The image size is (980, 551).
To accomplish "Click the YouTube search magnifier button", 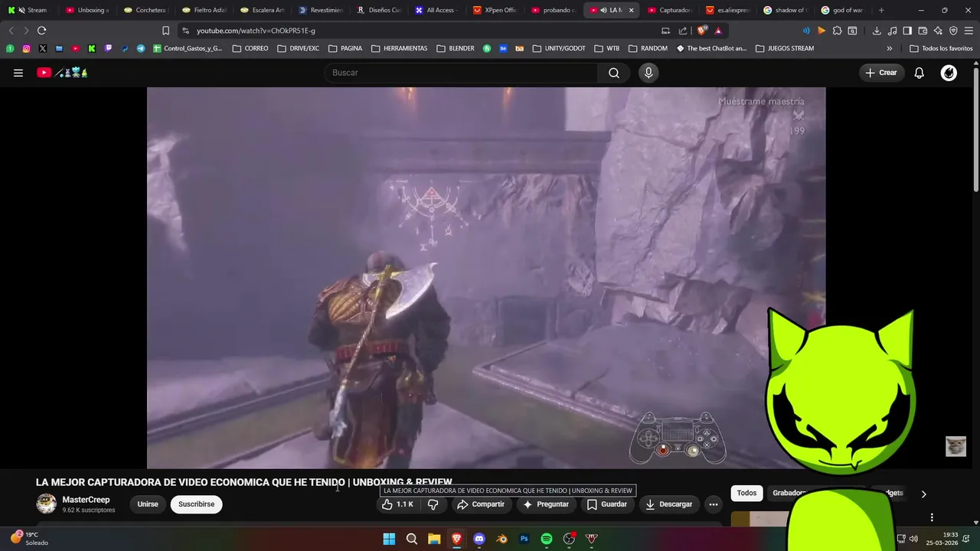I will [614, 73].
